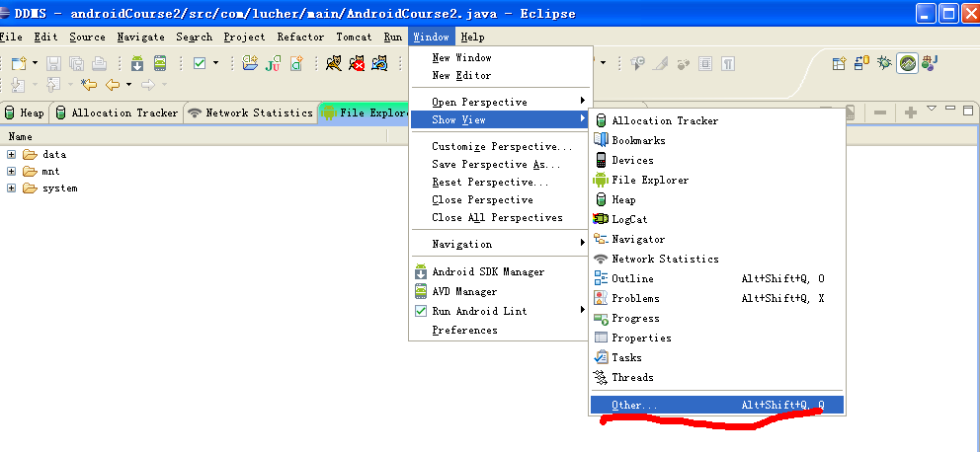The width and height of the screenshot is (980, 452).
Task: Show the Devices view
Action: (717, 161)
